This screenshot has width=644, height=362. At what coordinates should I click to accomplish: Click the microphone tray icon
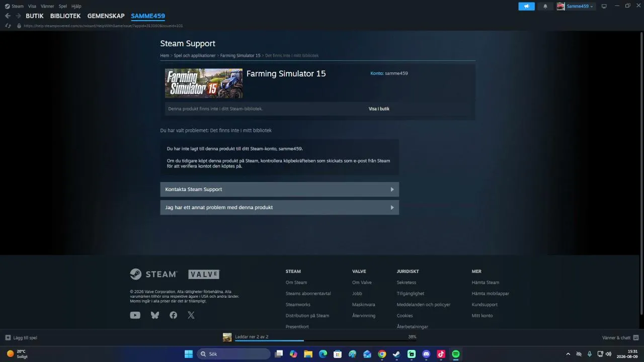pyautogui.click(x=590, y=354)
